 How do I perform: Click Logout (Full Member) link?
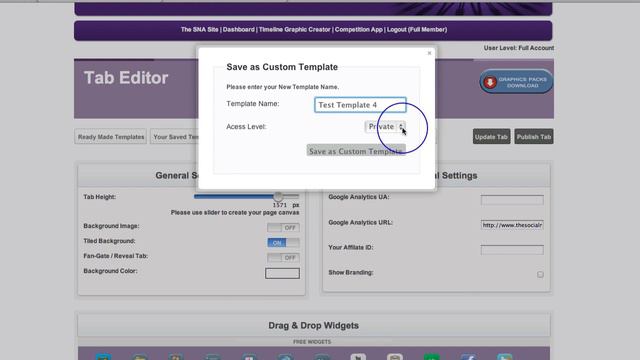coord(417,29)
